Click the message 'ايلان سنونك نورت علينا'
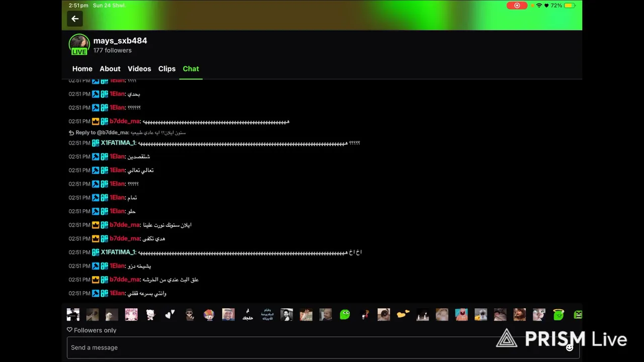Screen dimensions: 644x362 (x=167, y=225)
